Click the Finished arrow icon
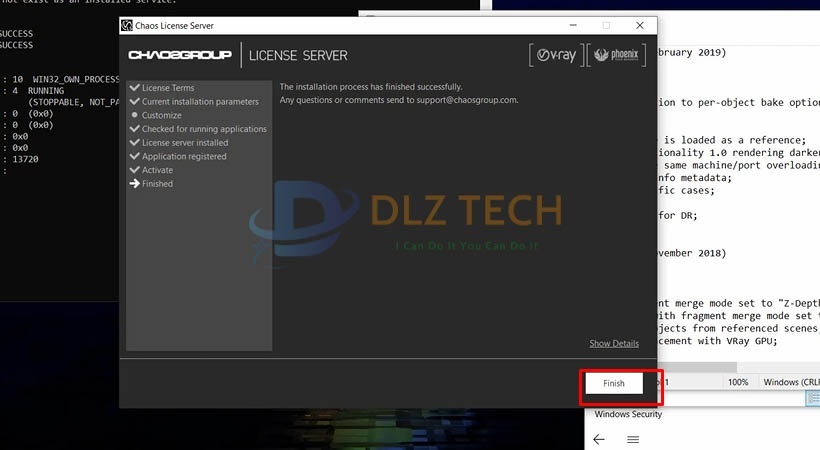Viewport: 820px width, 450px height. tap(134, 183)
